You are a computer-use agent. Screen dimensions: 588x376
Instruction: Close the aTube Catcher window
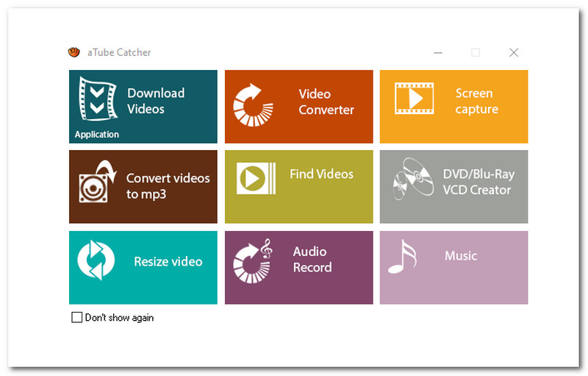(x=514, y=52)
